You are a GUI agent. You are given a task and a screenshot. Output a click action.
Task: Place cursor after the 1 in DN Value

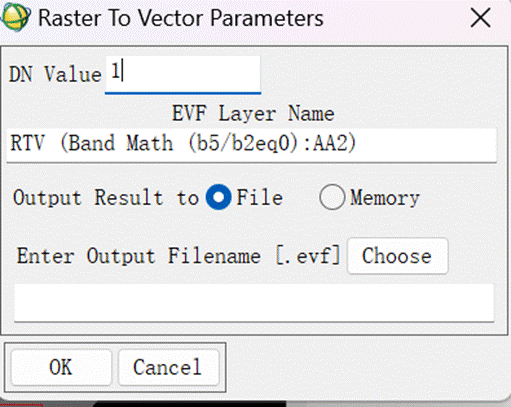click(122, 71)
